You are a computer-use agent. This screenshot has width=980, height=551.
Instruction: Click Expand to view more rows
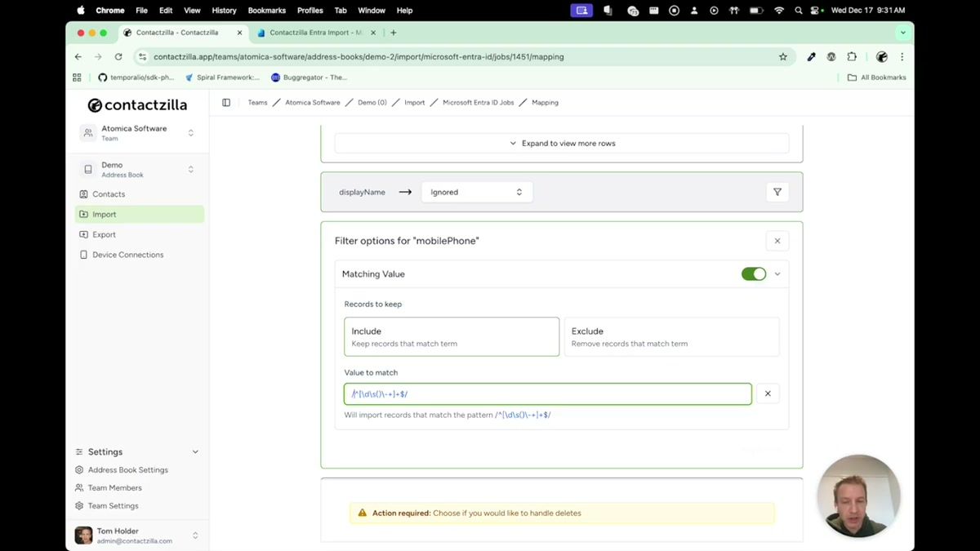point(561,143)
